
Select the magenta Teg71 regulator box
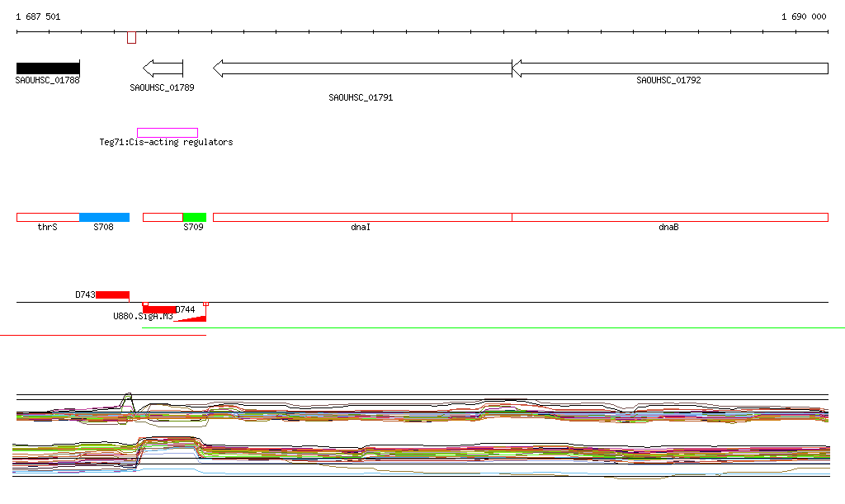pos(168,133)
